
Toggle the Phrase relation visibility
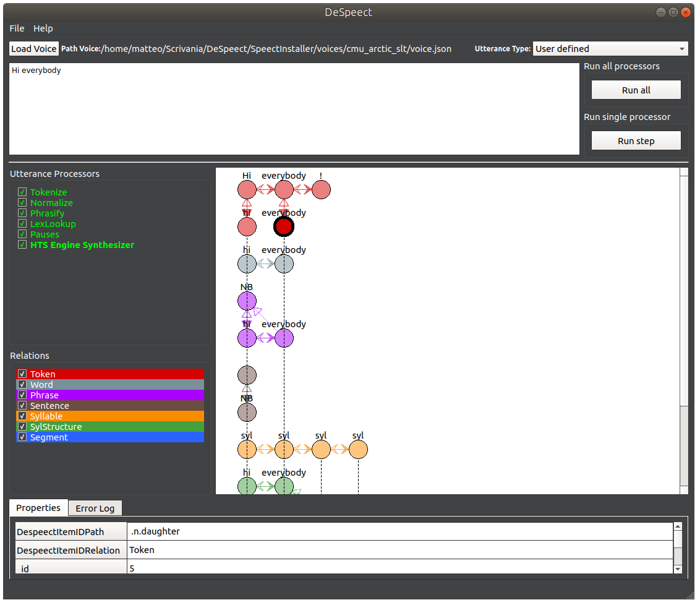tap(22, 395)
